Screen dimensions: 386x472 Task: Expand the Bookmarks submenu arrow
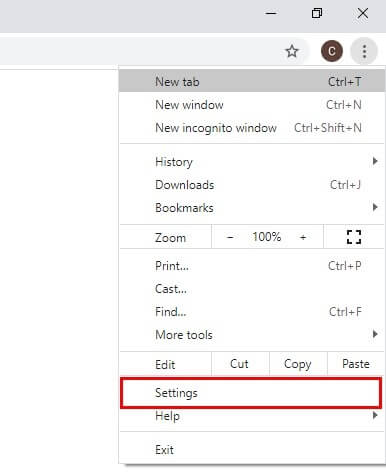375,207
